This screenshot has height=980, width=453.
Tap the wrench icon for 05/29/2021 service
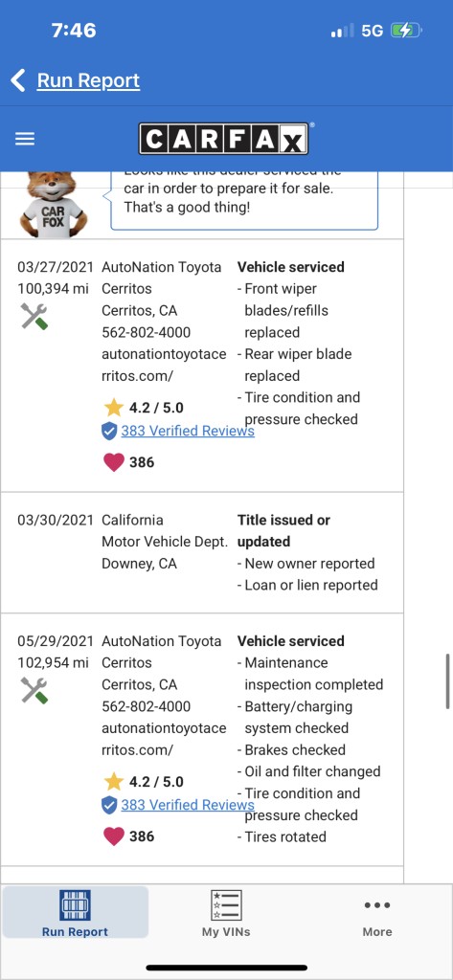click(34, 691)
